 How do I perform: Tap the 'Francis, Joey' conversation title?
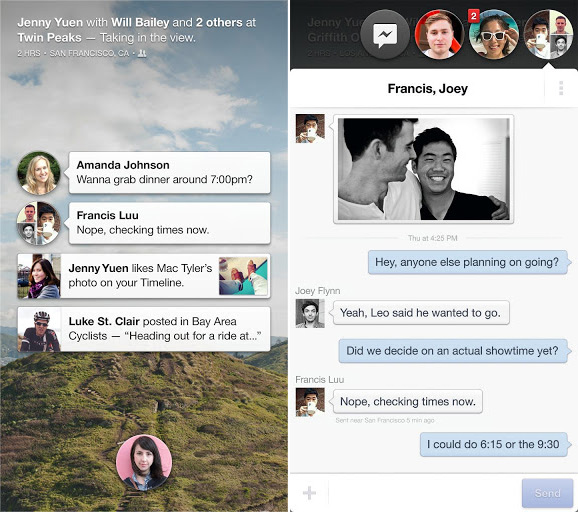point(428,89)
